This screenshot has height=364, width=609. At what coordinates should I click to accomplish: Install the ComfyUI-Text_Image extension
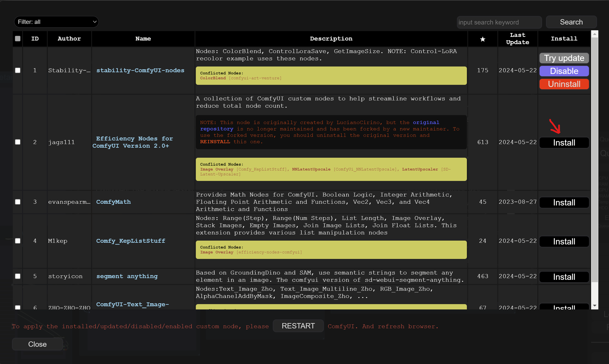coord(564,307)
